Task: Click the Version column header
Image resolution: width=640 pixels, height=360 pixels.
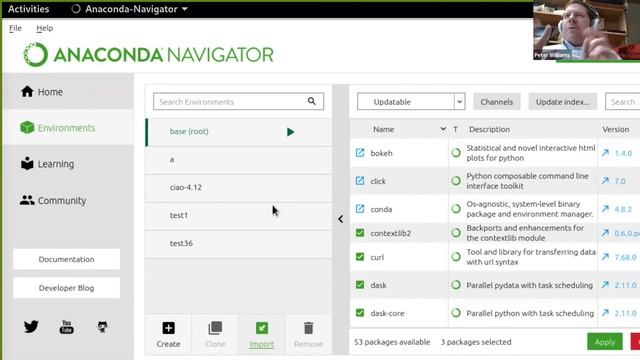Action: click(x=616, y=129)
